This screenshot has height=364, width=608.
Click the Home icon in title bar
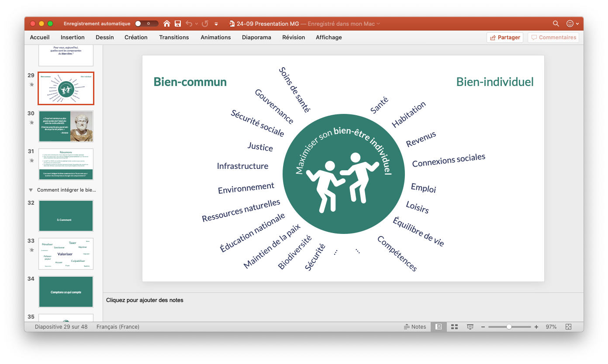[167, 24]
